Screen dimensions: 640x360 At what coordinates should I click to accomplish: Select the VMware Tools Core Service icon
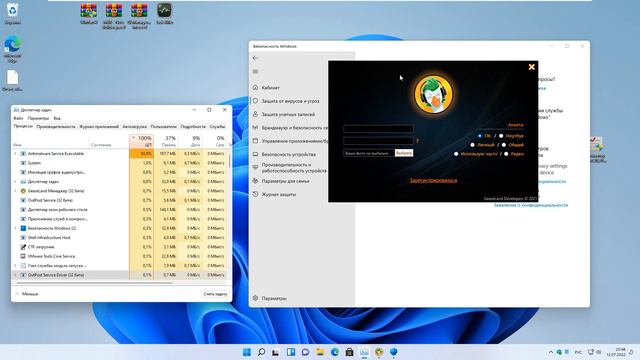click(x=23, y=256)
